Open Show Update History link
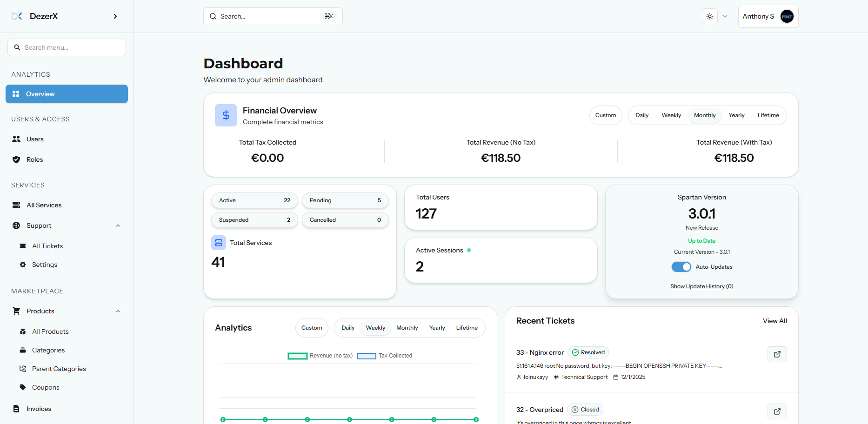This screenshot has width=868, height=424. point(701,286)
